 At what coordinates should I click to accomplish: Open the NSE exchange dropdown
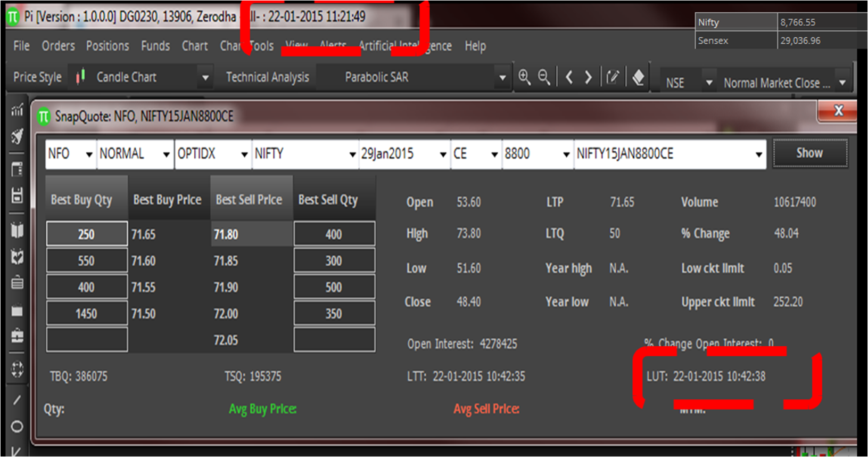pos(708,83)
